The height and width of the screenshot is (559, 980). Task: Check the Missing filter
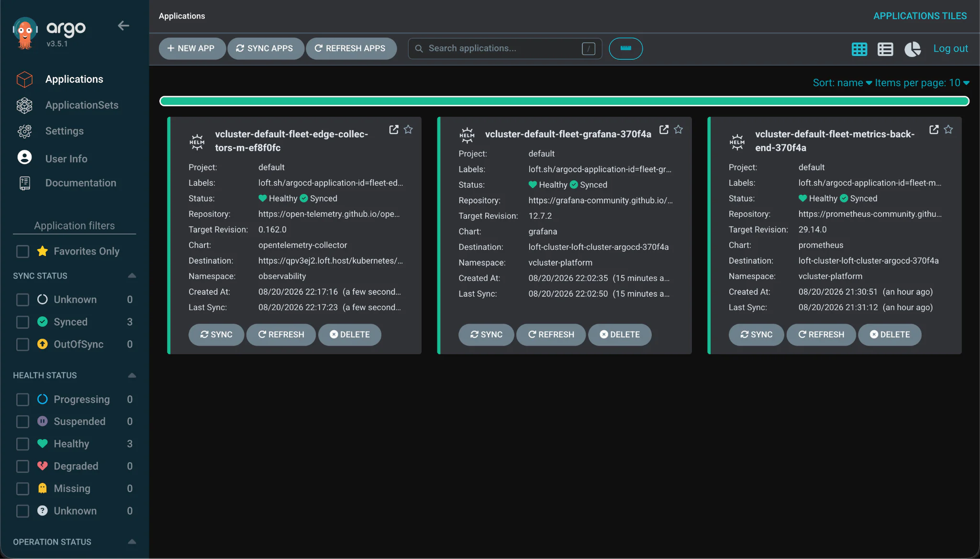pyautogui.click(x=22, y=489)
